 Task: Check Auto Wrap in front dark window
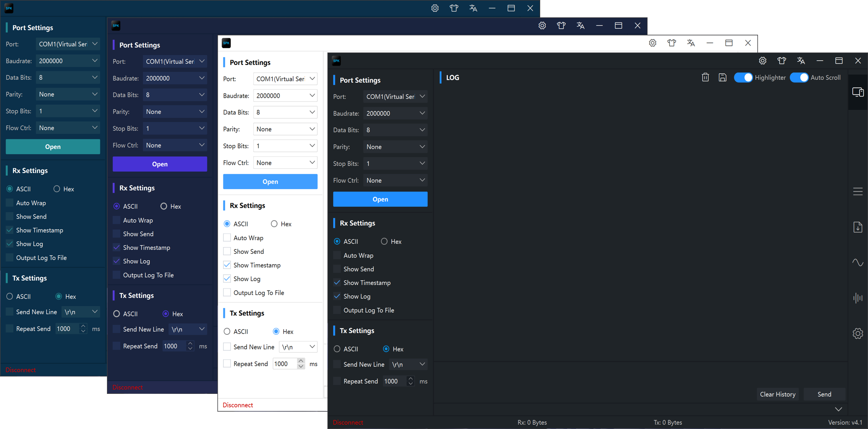click(x=337, y=255)
